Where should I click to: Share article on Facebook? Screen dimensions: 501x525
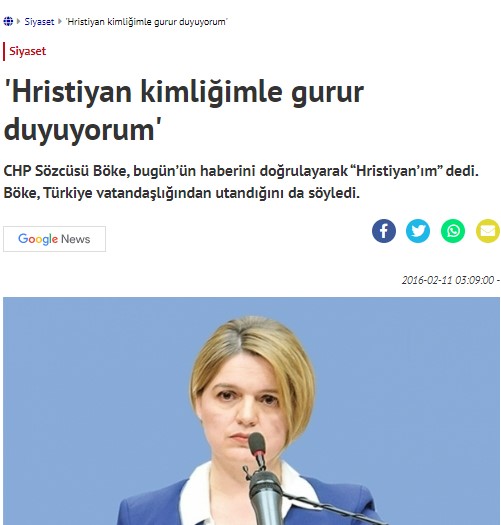[383, 231]
